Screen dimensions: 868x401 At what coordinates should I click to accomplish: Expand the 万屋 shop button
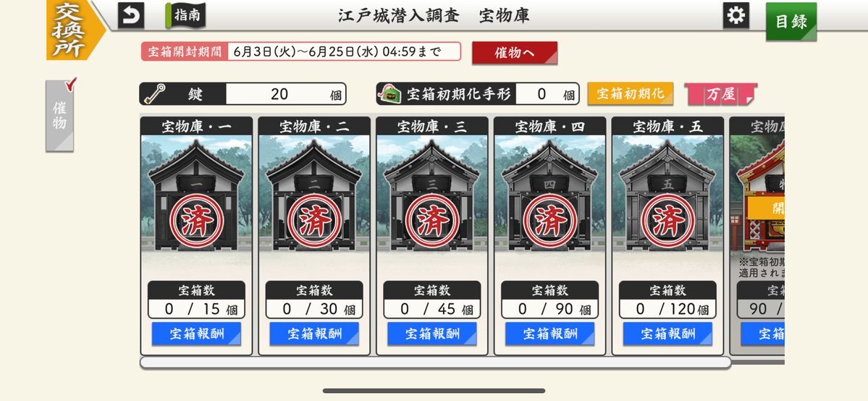click(721, 94)
